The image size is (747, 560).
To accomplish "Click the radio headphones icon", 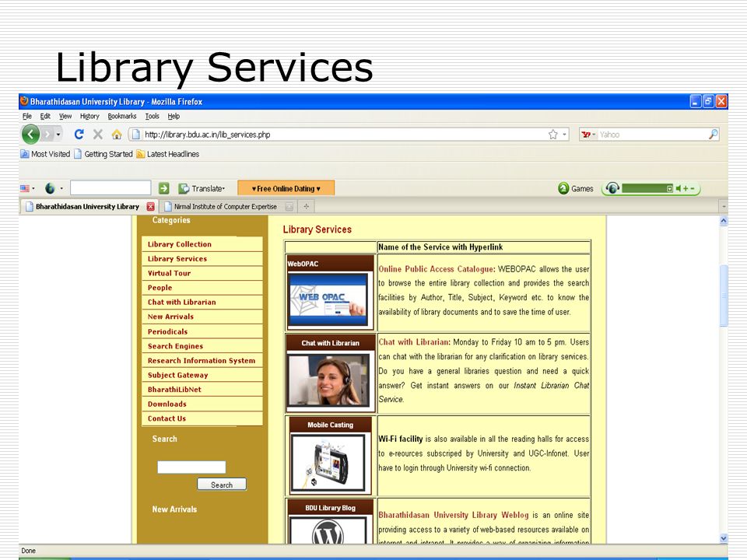I will (612, 188).
